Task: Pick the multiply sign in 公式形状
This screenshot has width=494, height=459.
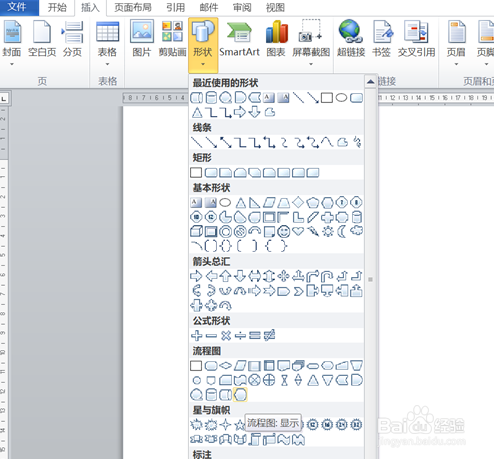Action: tap(226, 335)
